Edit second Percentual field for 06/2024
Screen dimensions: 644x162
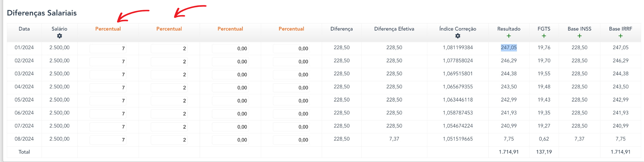[x=169, y=114]
